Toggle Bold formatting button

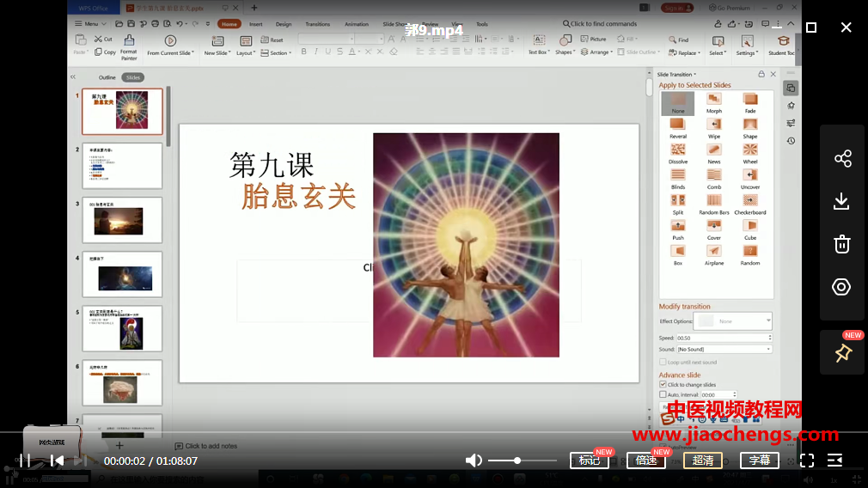pyautogui.click(x=304, y=52)
